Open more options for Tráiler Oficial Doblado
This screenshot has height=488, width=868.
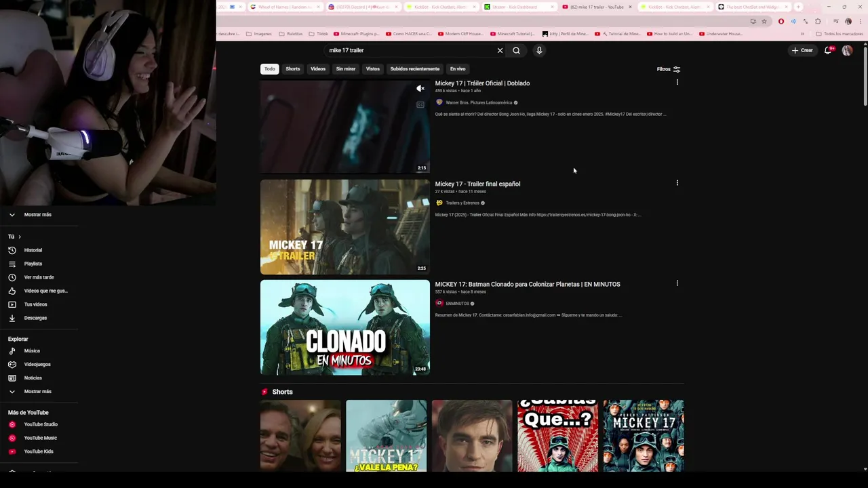677,83
